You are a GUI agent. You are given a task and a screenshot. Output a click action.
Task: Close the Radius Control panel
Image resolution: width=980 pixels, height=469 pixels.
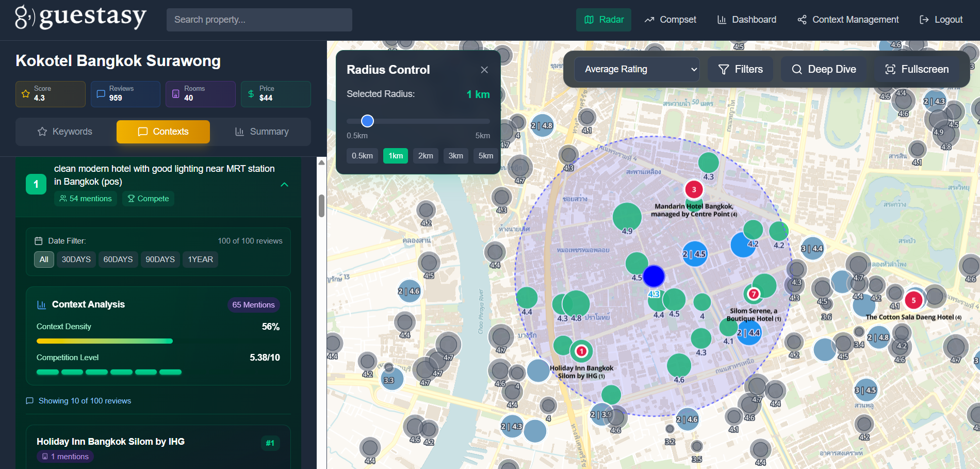click(484, 70)
